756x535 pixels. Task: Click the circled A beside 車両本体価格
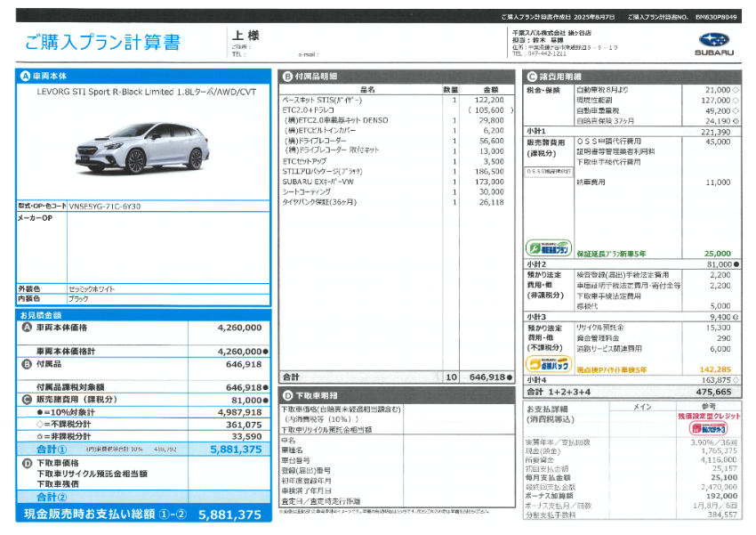click(27, 328)
